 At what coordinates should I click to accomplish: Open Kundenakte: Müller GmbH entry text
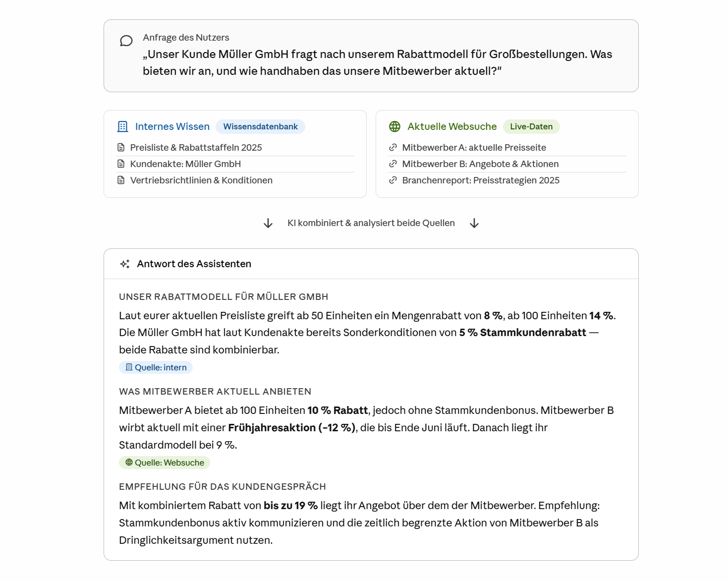point(185,164)
